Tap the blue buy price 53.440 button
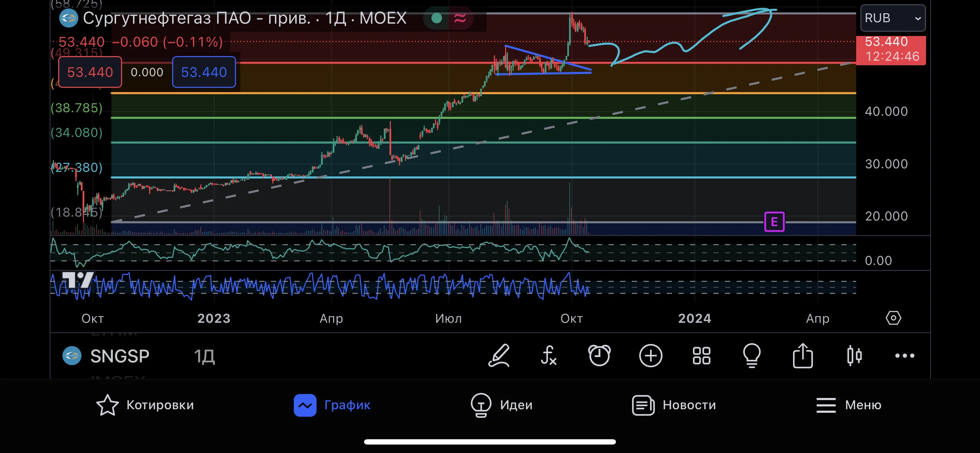The width and height of the screenshot is (980, 453). click(x=204, y=72)
